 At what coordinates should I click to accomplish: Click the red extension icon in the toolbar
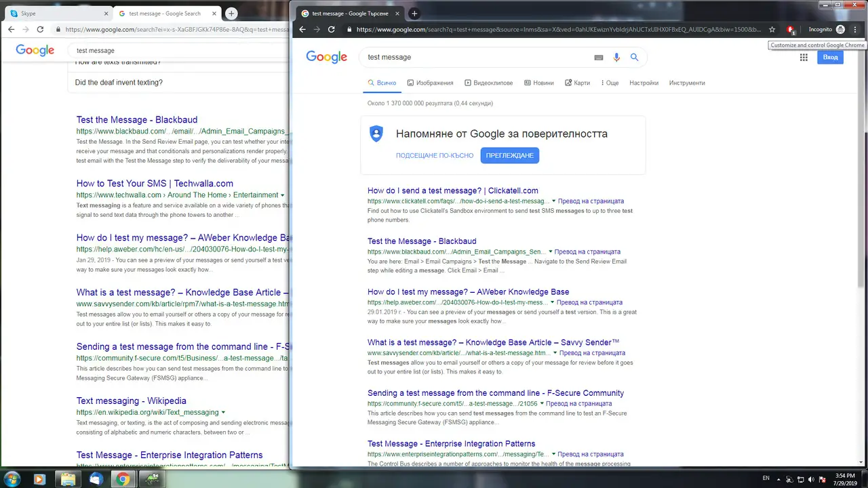point(791,30)
